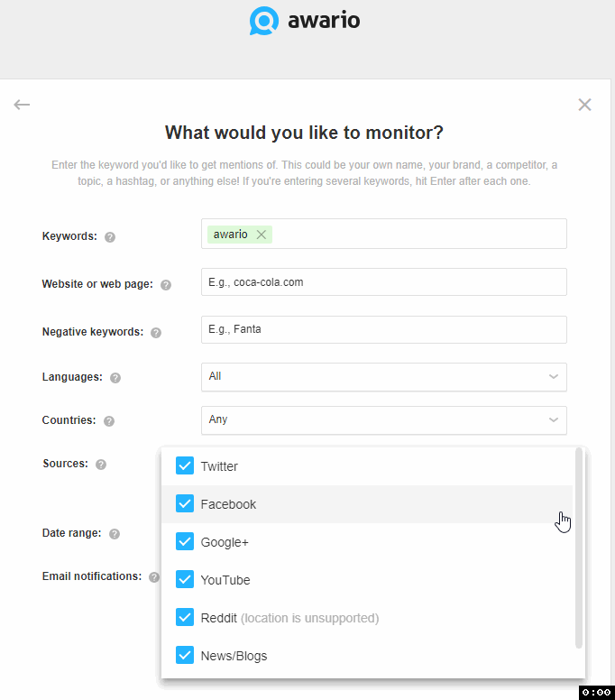The image size is (615, 700).
Task: Click the sources list scrollbar
Action: coord(579,548)
